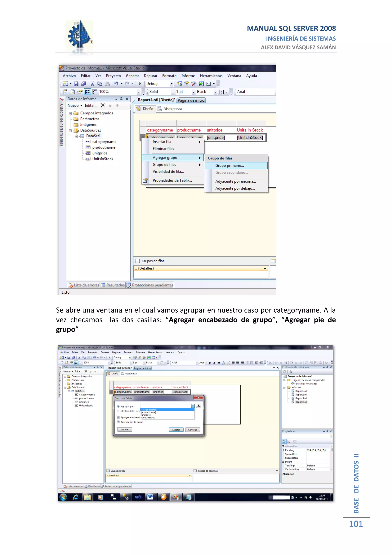
Task: Apply Bold formatting in lower screenshot toolbar
Action: 210,363
